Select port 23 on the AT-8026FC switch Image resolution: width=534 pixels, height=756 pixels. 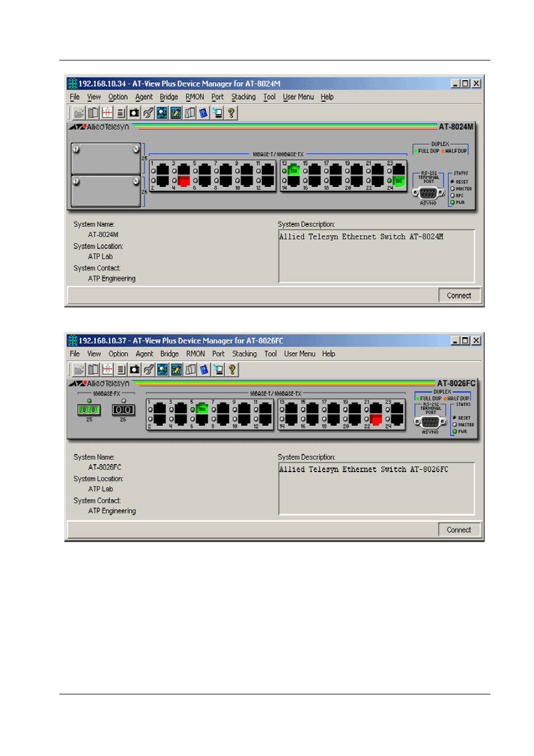397,408
